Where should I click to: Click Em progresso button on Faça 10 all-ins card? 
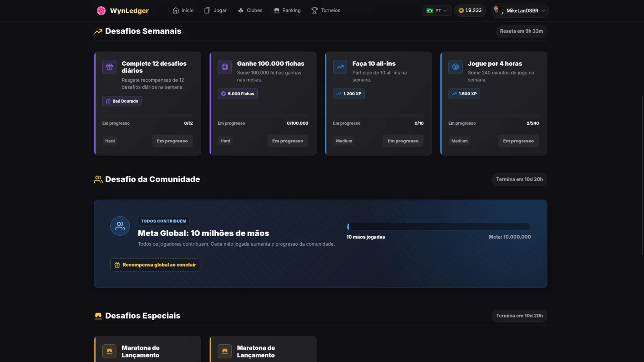[x=403, y=141]
